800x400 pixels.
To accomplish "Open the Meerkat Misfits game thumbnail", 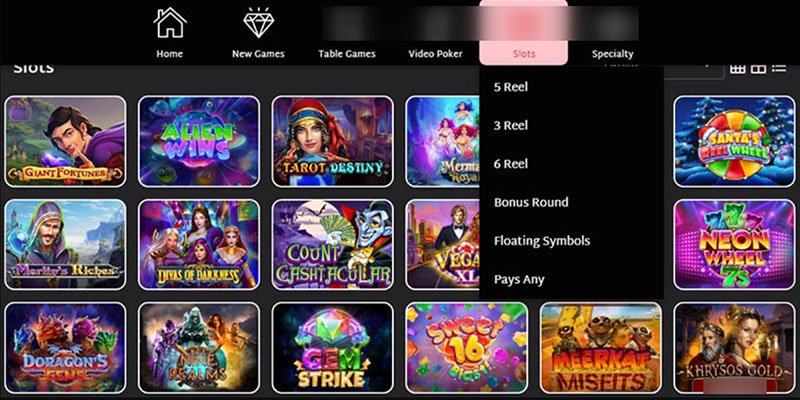I will 601,348.
